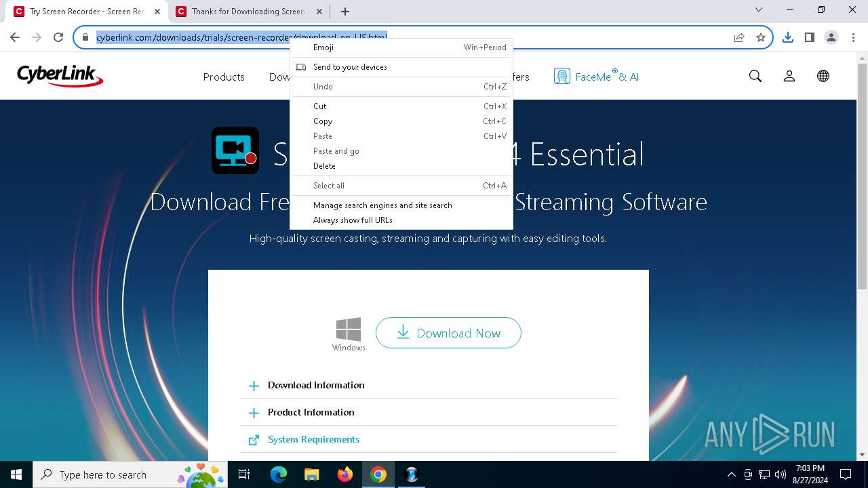868x488 pixels.
Task: Open the volume speaker icon
Action: 781,474
